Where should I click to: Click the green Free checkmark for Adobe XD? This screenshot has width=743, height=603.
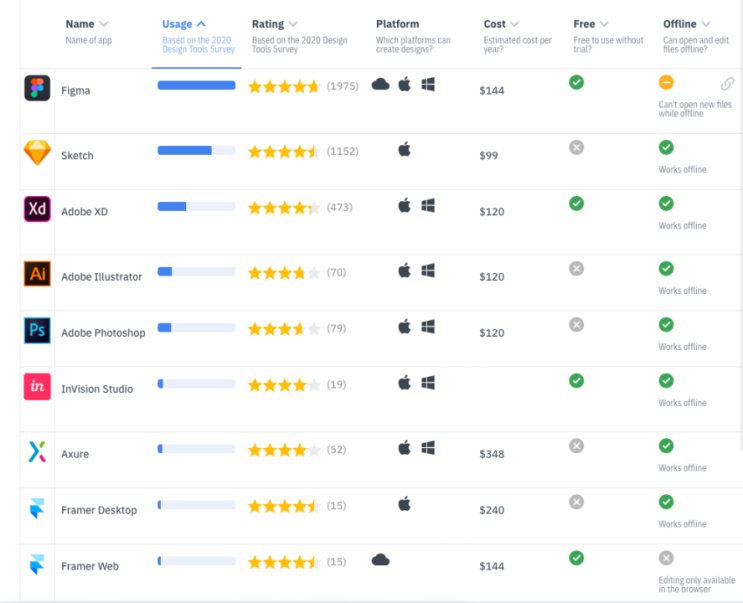[576, 203]
